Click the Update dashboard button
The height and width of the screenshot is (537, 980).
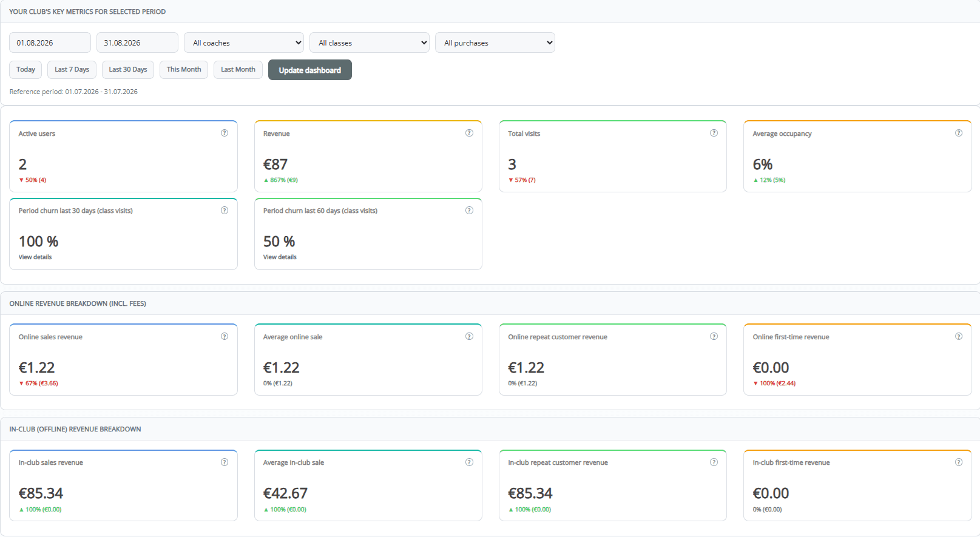pyautogui.click(x=310, y=70)
